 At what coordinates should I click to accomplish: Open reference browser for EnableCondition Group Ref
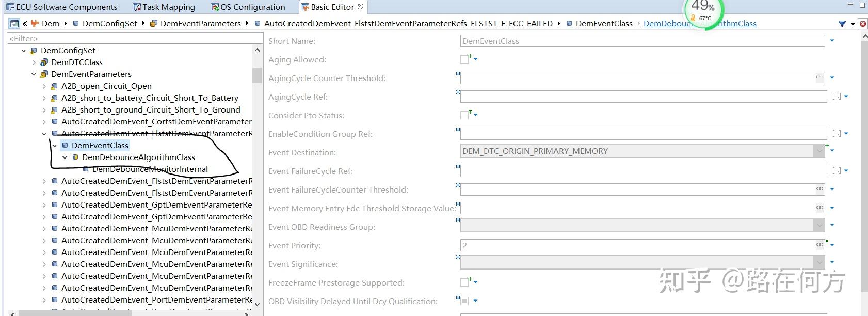pos(837,134)
